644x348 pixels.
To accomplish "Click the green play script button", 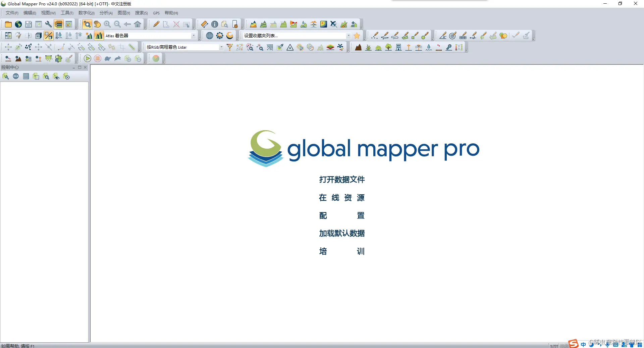I will 88,59.
